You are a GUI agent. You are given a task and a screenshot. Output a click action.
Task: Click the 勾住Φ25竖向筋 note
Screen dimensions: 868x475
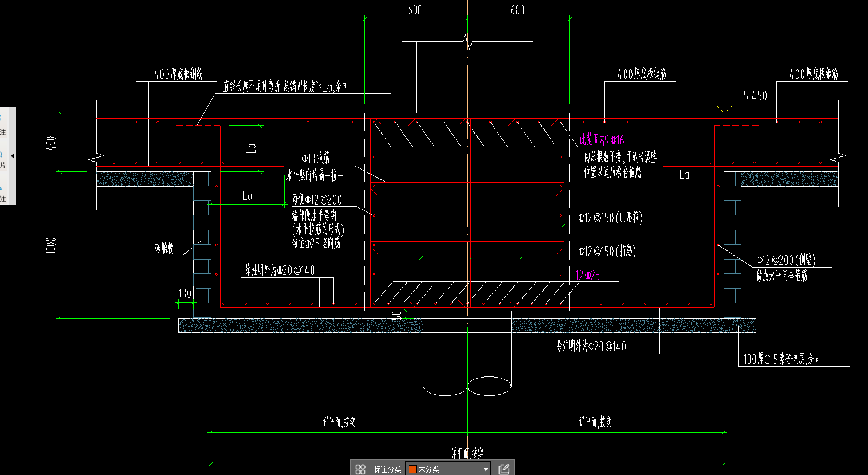(316, 243)
